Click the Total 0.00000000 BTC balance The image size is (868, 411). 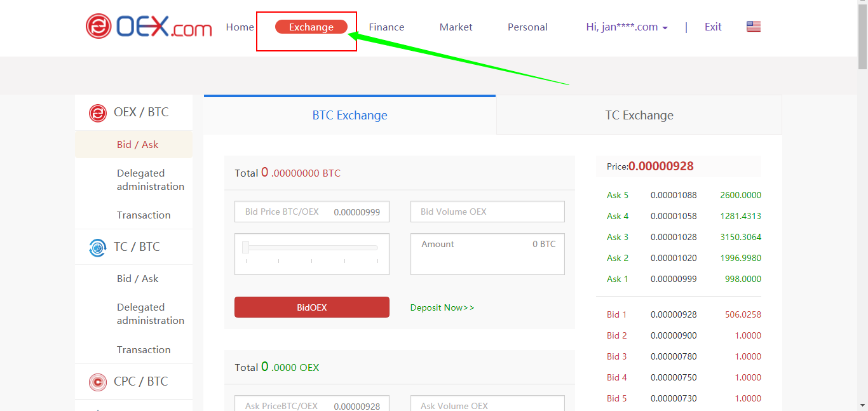[287, 173]
